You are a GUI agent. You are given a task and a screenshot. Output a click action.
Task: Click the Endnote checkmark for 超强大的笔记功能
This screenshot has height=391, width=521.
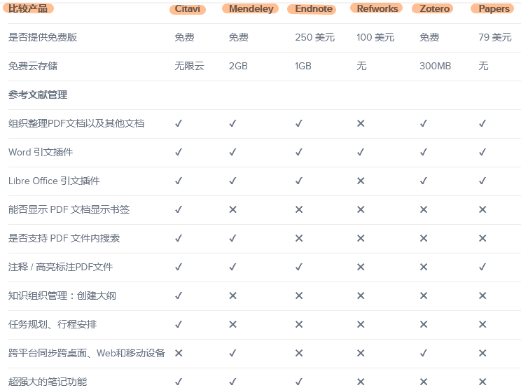[x=299, y=382]
